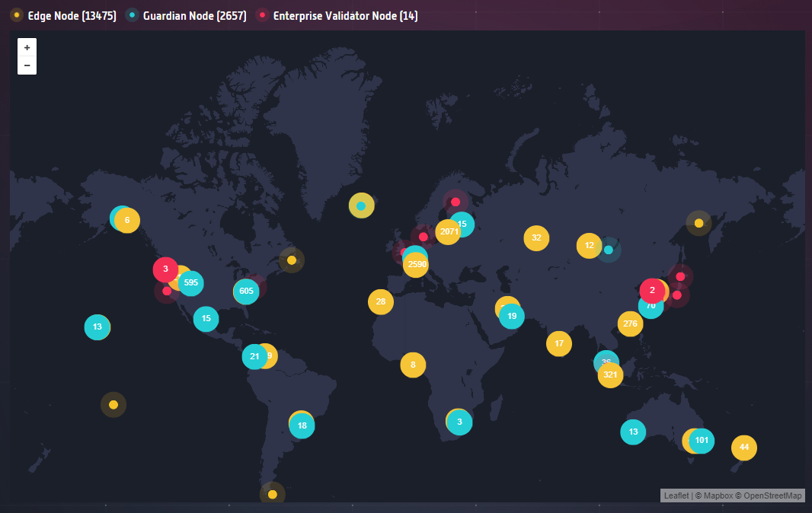Open the Leaflet attribution link
Screen dimensions: 812x513
coord(676,495)
